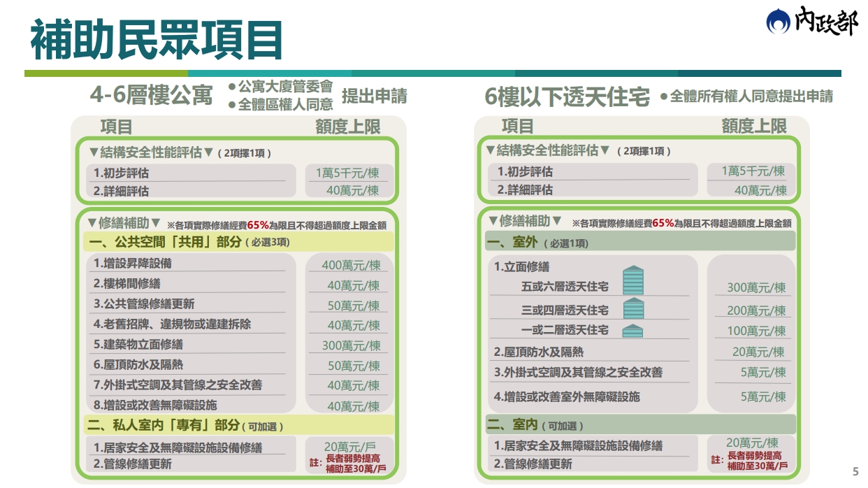Click the building icon beside 三或四層透天住宅
This screenshot has height=488, width=868.
(632, 308)
